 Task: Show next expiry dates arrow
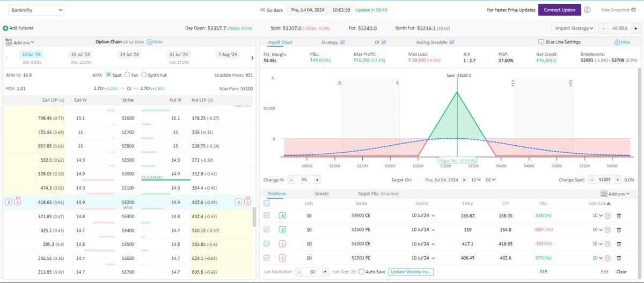pos(252,57)
